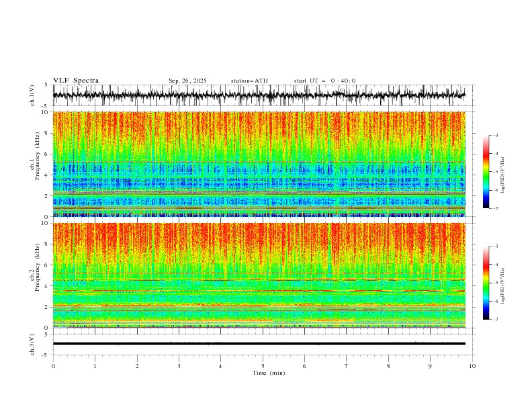This screenshot has width=532, height=411.
Task: Select the lower colorbar "log(PSD)(V²/Hz)" label
Action: (502, 286)
